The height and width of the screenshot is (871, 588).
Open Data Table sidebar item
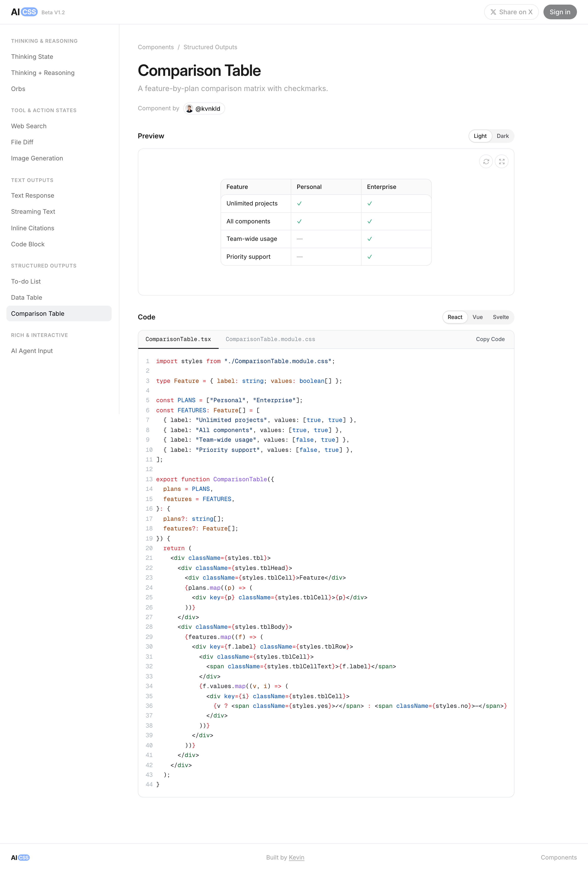pyautogui.click(x=59, y=298)
